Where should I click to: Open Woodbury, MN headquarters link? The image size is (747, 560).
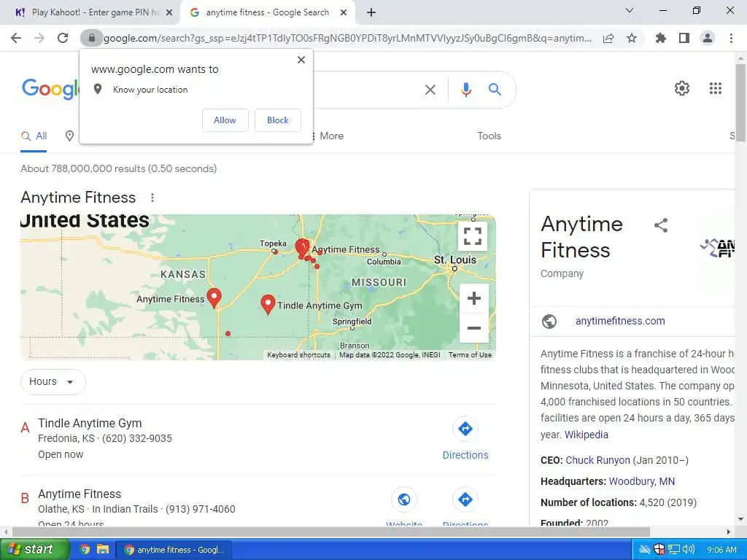coord(642,481)
